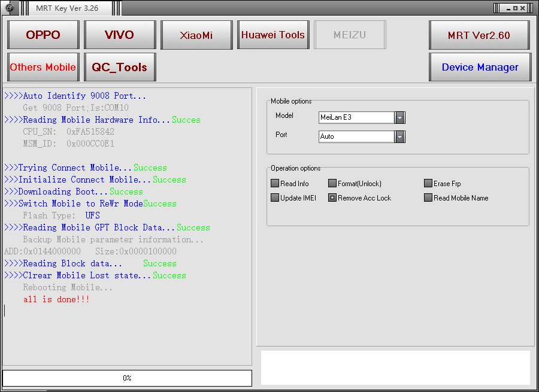539x392 pixels.
Task: Click the 0% progress bar
Action: [x=127, y=378]
